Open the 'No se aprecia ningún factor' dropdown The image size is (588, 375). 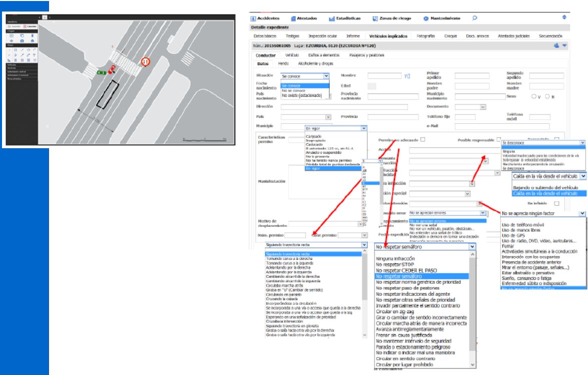(543, 213)
